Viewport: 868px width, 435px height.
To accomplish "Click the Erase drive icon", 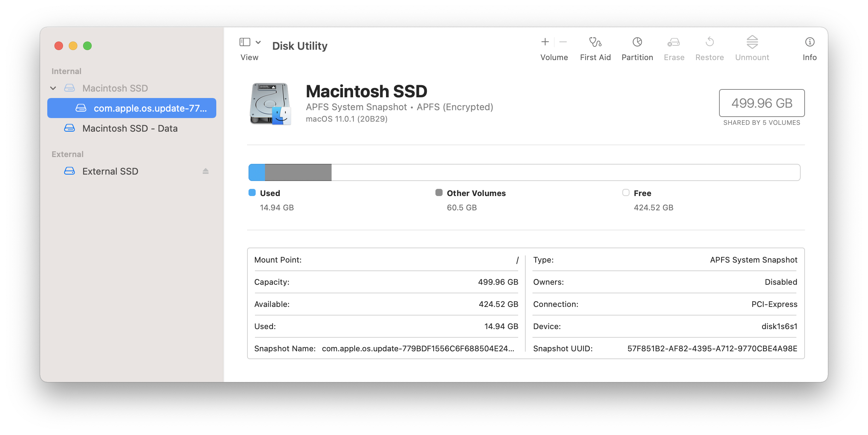I will coord(674,42).
